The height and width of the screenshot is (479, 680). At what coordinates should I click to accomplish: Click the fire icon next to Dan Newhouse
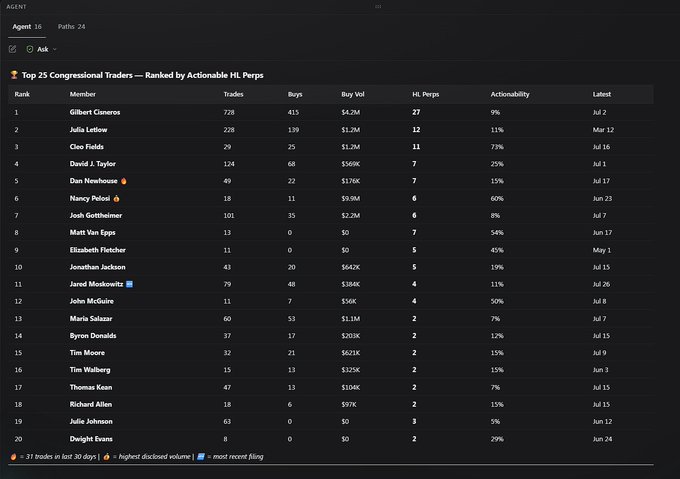tap(124, 181)
